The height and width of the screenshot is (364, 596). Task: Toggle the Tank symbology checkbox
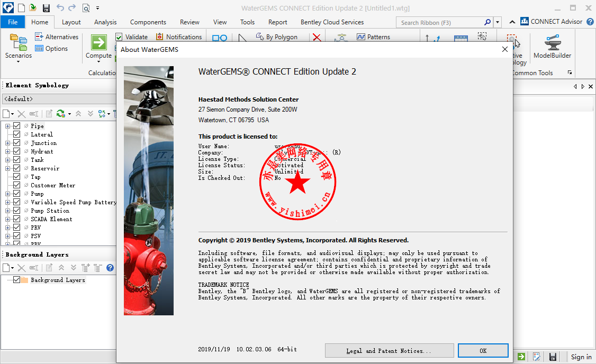point(17,160)
